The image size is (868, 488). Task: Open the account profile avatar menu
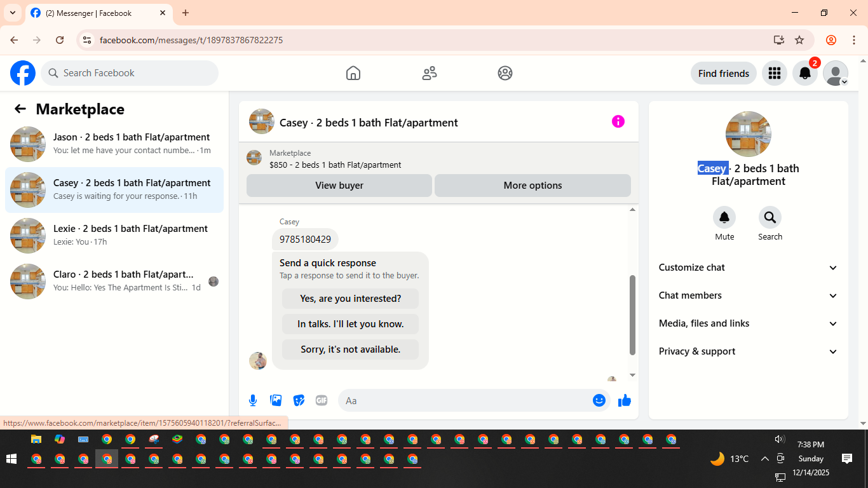coord(836,73)
